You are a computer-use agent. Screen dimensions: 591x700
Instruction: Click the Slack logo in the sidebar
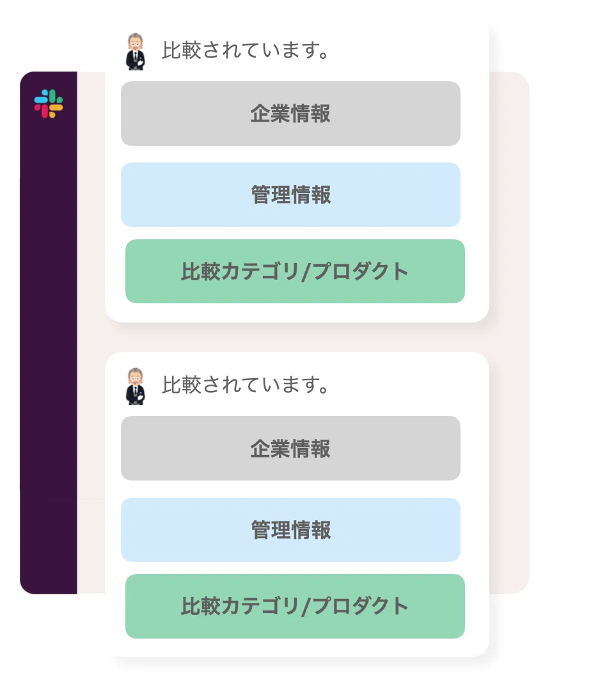[49, 104]
